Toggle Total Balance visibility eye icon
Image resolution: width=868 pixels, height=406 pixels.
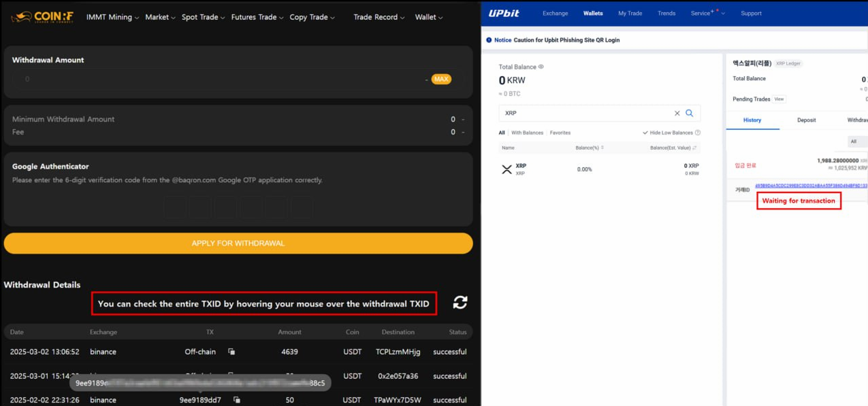tap(541, 67)
